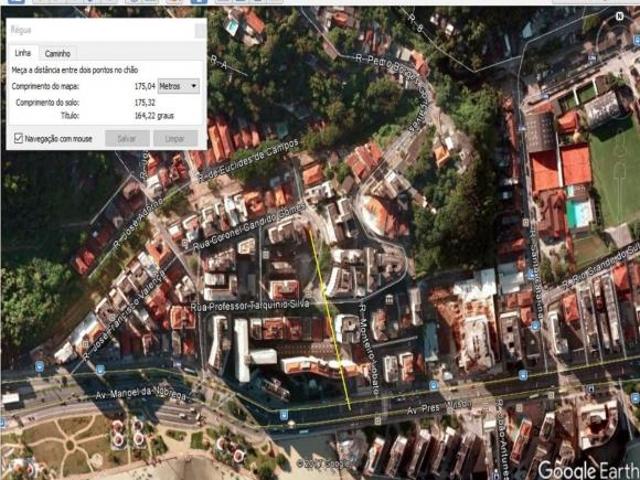Click the Régua dialog title bar
Screen dimensions: 640x480
pyautogui.click(x=100, y=30)
